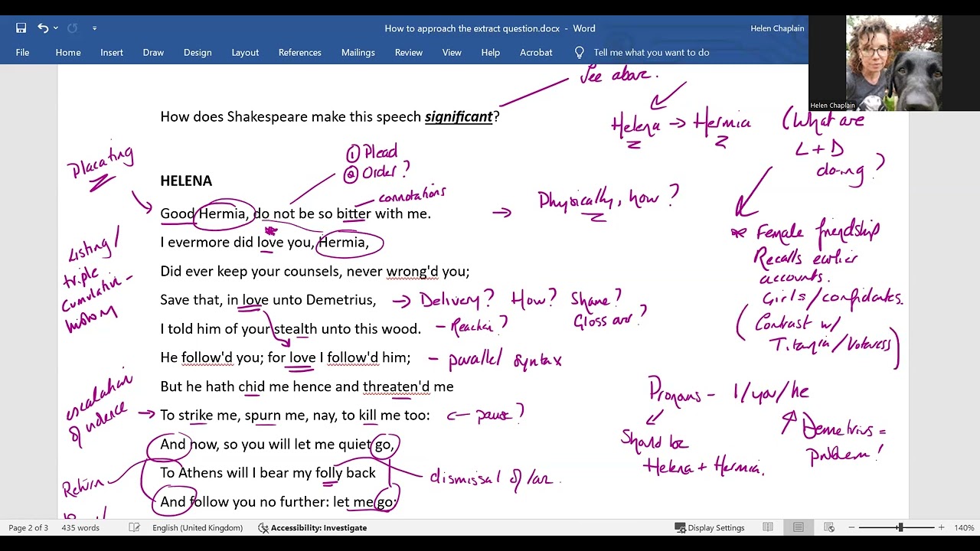Image resolution: width=980 pixels, height=551 pixels.
Task: Click the word 'bitter' in first line
Action: pyautogui.click(x=354, y=214)
